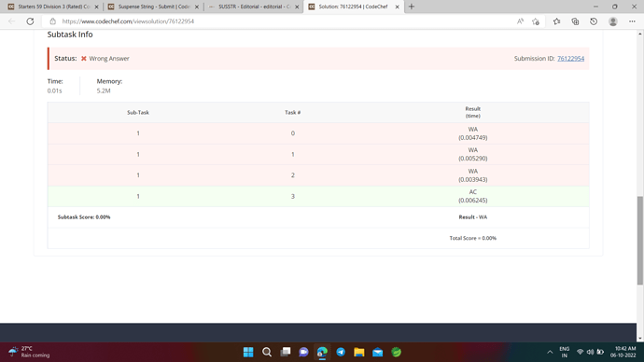Image resolution: width=644 pixels, height=362 pixels.
Task: Open Task View on taskbar
Action: coord(286,352)
